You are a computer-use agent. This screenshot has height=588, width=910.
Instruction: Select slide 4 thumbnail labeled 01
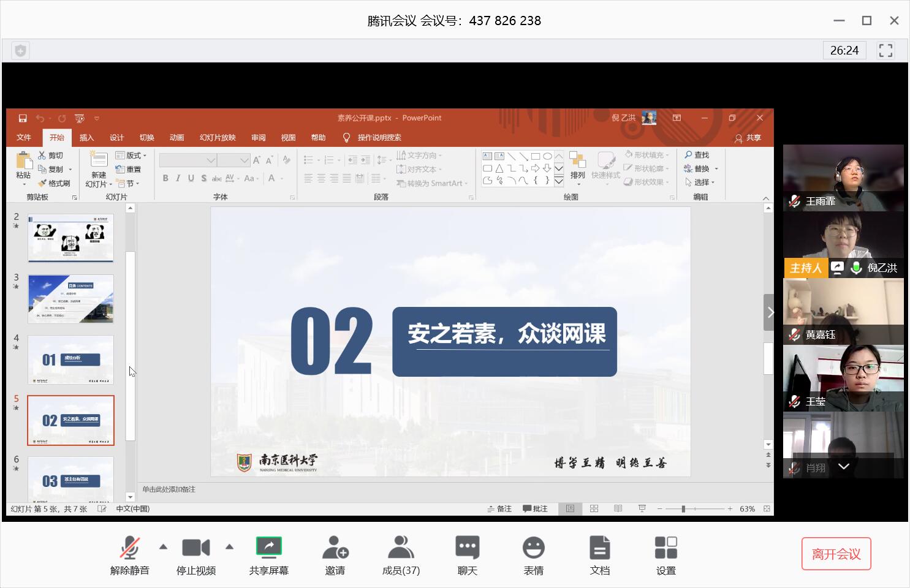coord(70,360)
